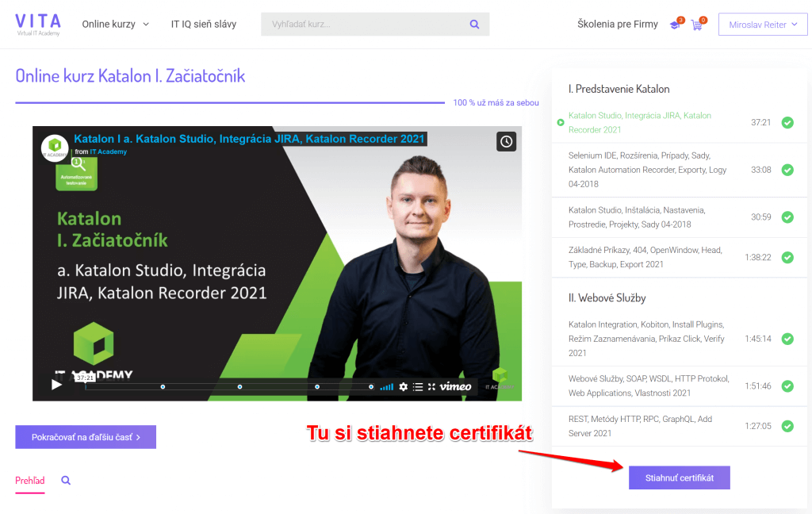Toggle fullscreen on the video player

[x=431, y=386]
